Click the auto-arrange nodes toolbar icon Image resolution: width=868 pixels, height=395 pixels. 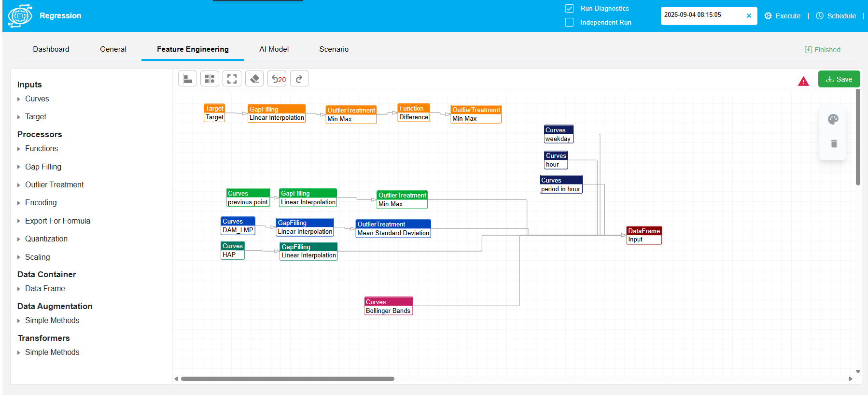[210, 79]
